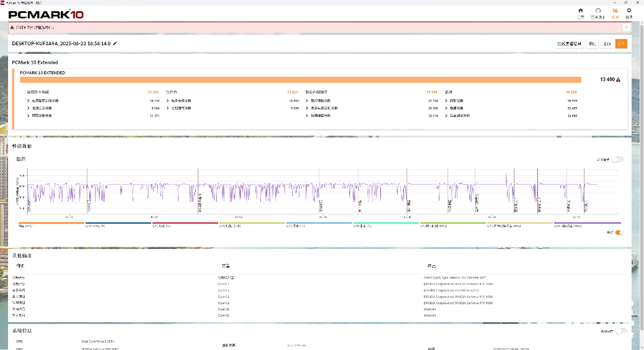
Task: Enable the system information details toggle
Action: [x=622, y=331]
